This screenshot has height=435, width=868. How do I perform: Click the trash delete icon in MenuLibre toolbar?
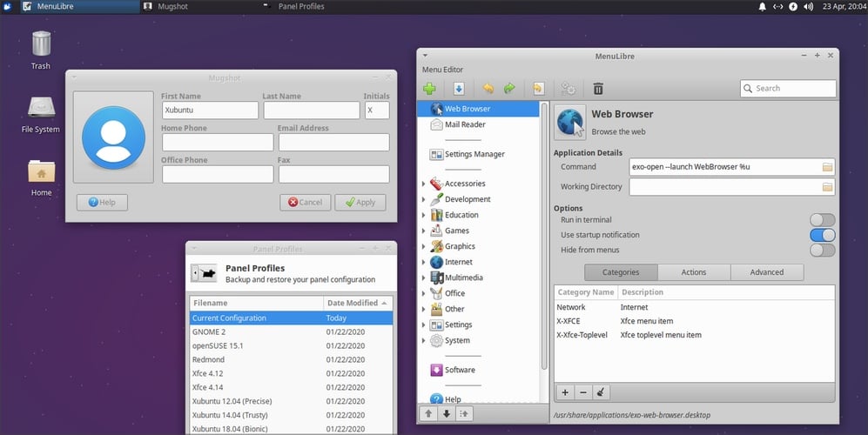(x=598, y=89)
